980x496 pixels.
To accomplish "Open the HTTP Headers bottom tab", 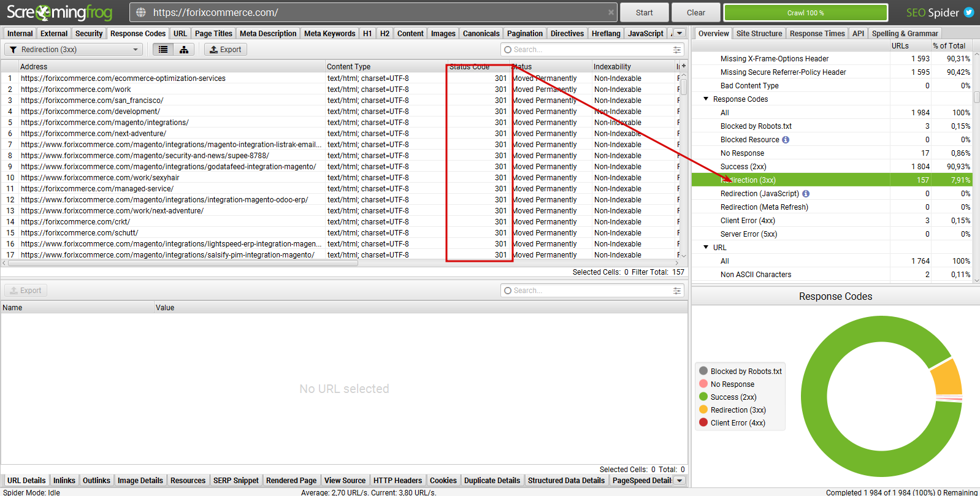I will click(x=398, y=481).
